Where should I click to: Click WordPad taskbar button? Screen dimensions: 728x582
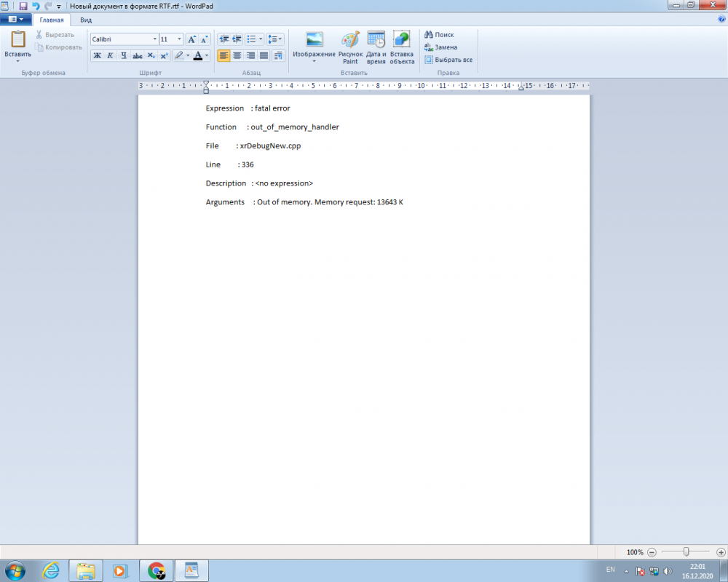pyautogui.click(x=191, y=570)
